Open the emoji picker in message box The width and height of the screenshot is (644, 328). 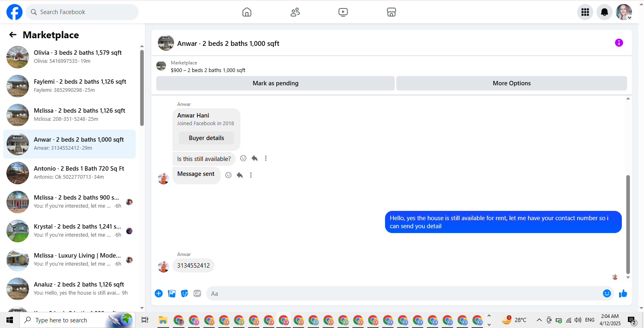tap(607, 293)
